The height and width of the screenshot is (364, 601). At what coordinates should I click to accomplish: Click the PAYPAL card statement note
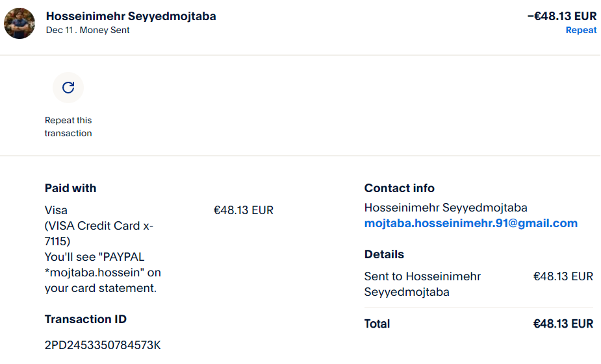tap(103, 273)
